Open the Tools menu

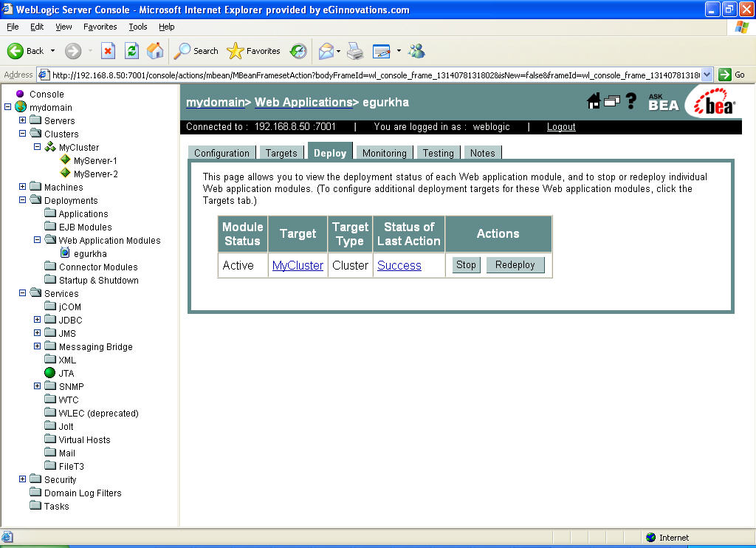138,27
